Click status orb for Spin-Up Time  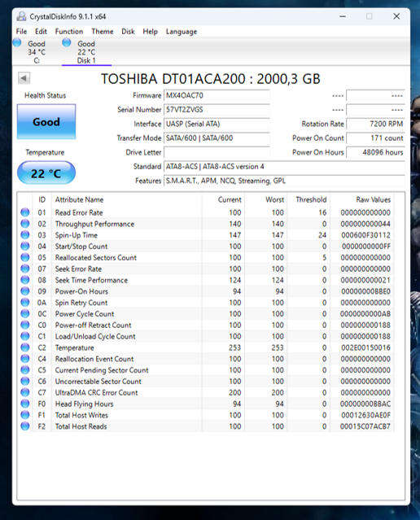coord(25,235)
